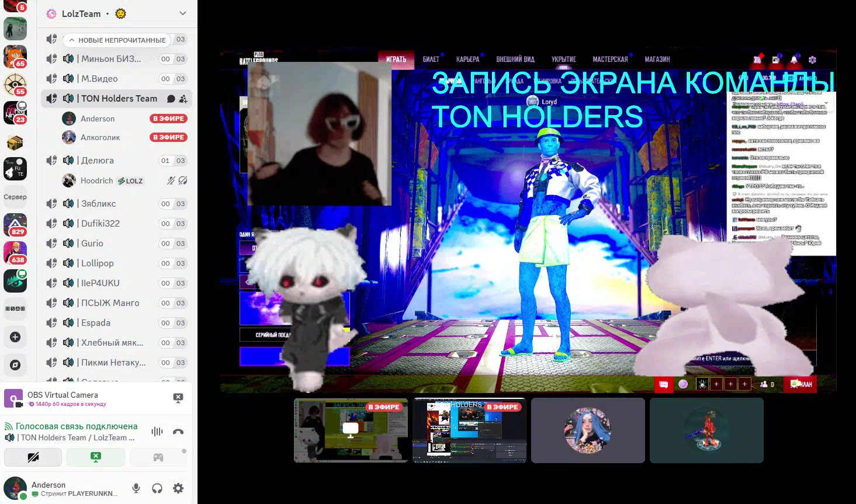Open PUBG notifications bell icon

[794, 60]
